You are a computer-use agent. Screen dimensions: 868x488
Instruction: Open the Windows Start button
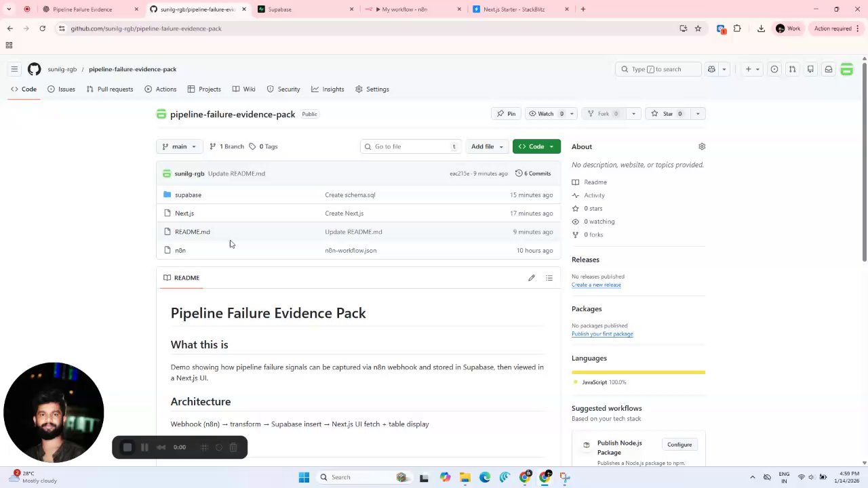point(304,477)
